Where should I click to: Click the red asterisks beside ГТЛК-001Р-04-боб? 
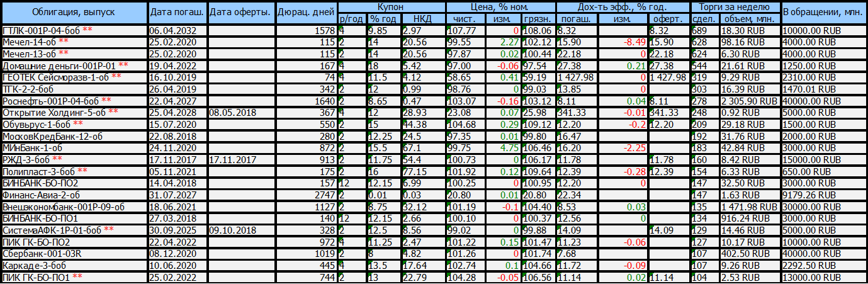(x=87, y=30)
